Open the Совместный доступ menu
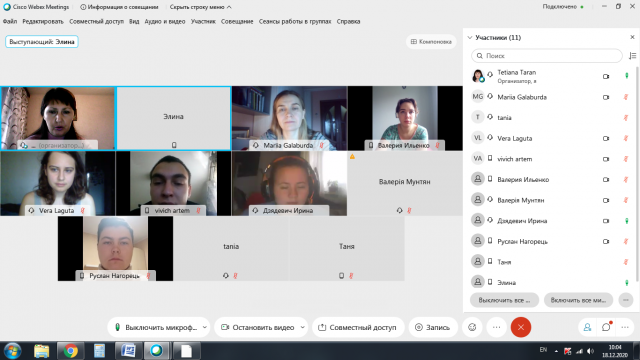Screen dimensions: 640x360 (x=96, y=21)
